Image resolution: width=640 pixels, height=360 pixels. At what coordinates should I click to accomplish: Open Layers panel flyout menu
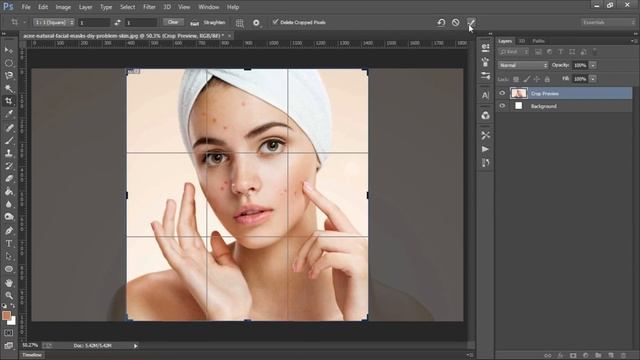(633, 41)
